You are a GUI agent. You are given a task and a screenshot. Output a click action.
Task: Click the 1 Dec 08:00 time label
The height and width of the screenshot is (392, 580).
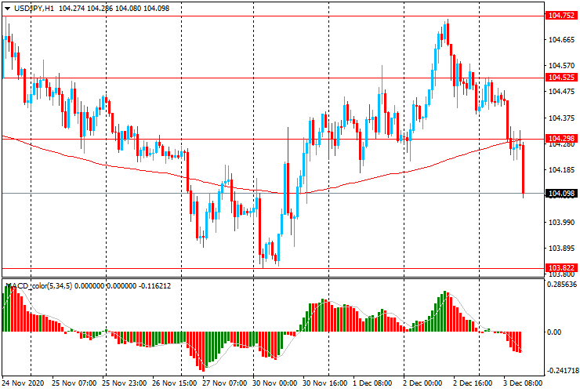372,384
